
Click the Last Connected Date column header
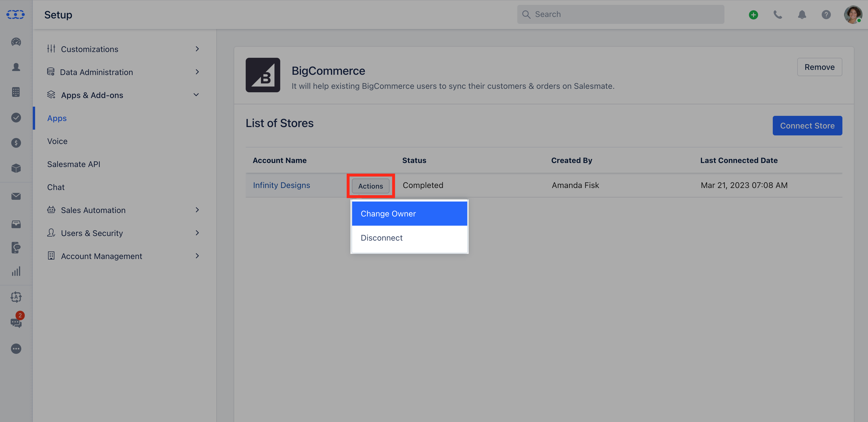(739, 160)
